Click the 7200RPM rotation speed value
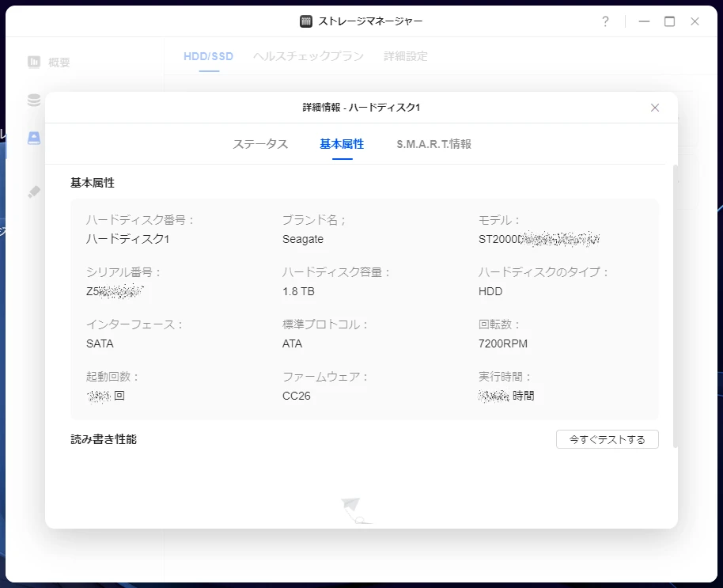The image size is (723, 588). coord(502,343)
